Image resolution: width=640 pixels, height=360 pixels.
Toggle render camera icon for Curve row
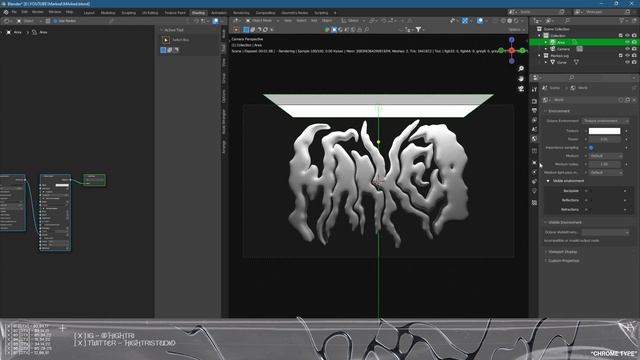point(634,62)
